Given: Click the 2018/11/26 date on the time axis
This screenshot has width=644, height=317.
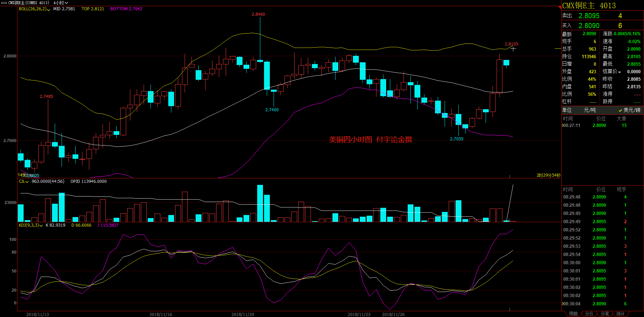Looking at the screenshot, I should tap(393, 314).
